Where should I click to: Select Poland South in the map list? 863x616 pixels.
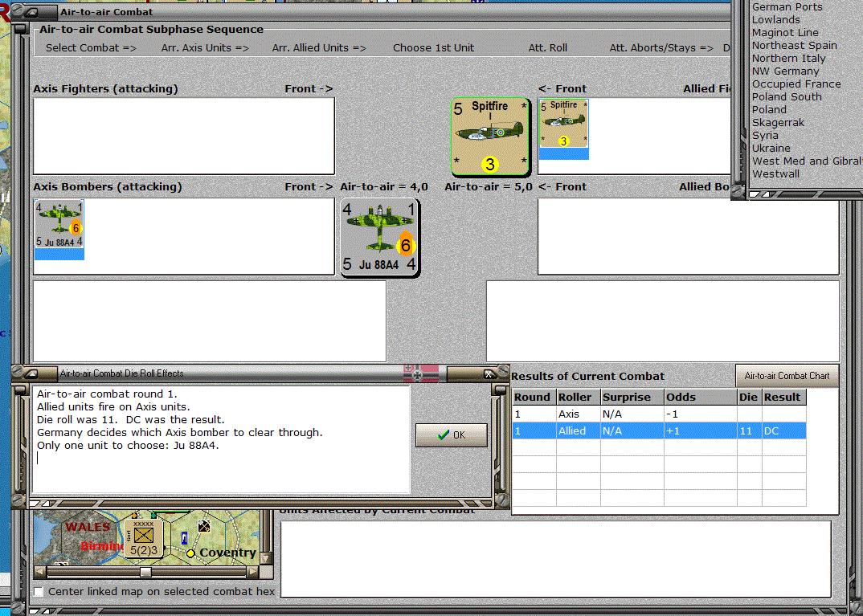point(787,97)
